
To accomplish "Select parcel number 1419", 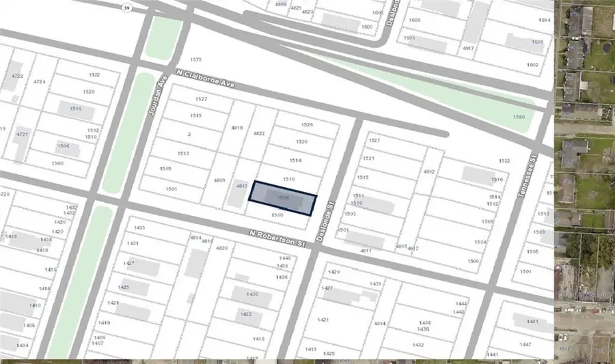I will [x=104, y=323].
